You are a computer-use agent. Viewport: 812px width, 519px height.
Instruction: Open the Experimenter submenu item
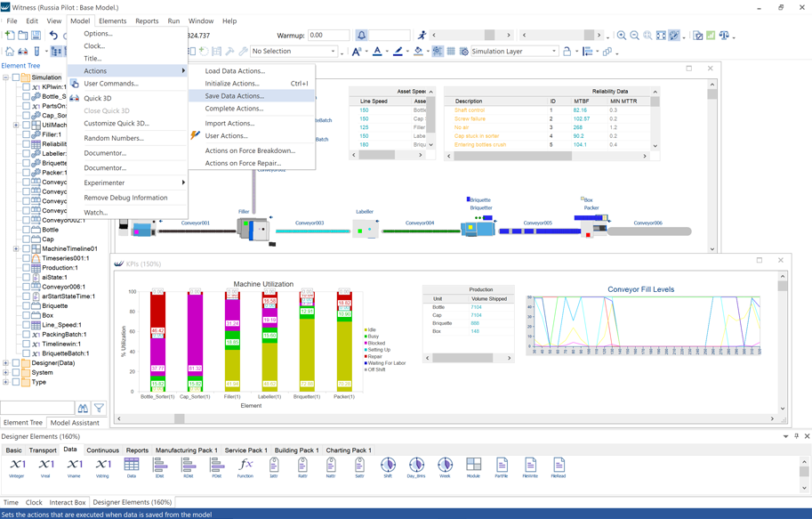(127, 182)
